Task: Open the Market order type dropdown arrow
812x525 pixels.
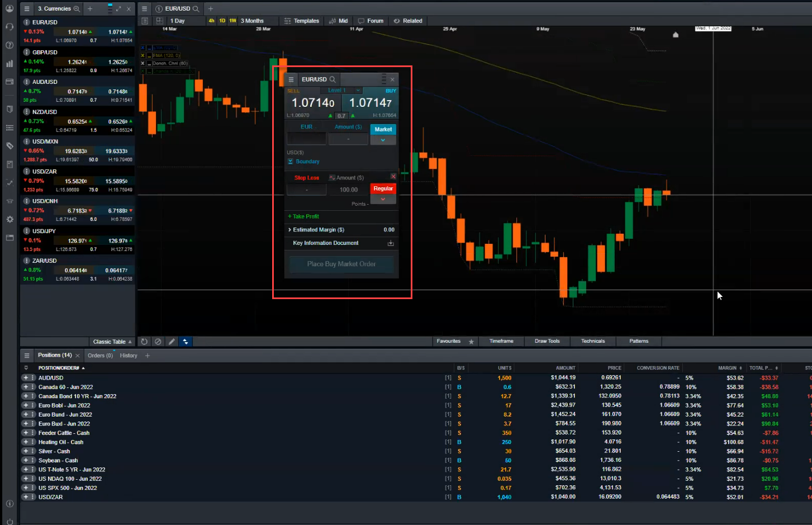Action: click(383, 140)
